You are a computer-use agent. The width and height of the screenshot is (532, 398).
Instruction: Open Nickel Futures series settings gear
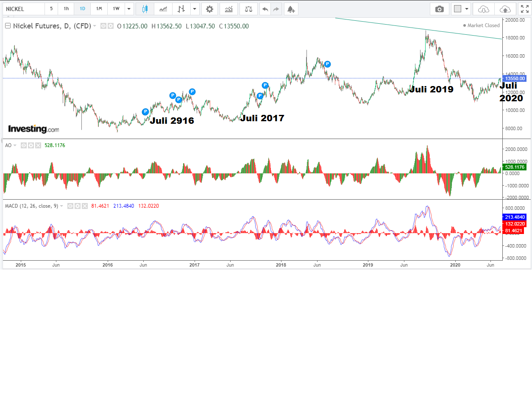[110, 26]
